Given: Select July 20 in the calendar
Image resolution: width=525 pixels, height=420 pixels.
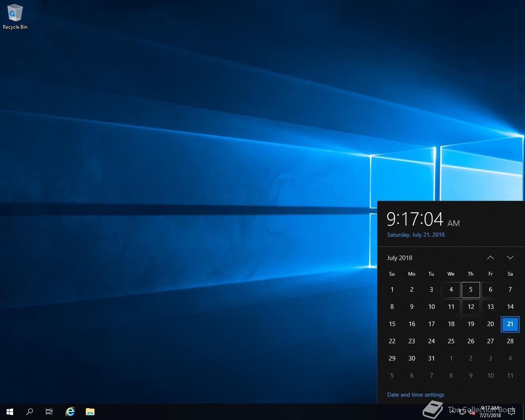Looking at the screenshot, I should 491,324.
